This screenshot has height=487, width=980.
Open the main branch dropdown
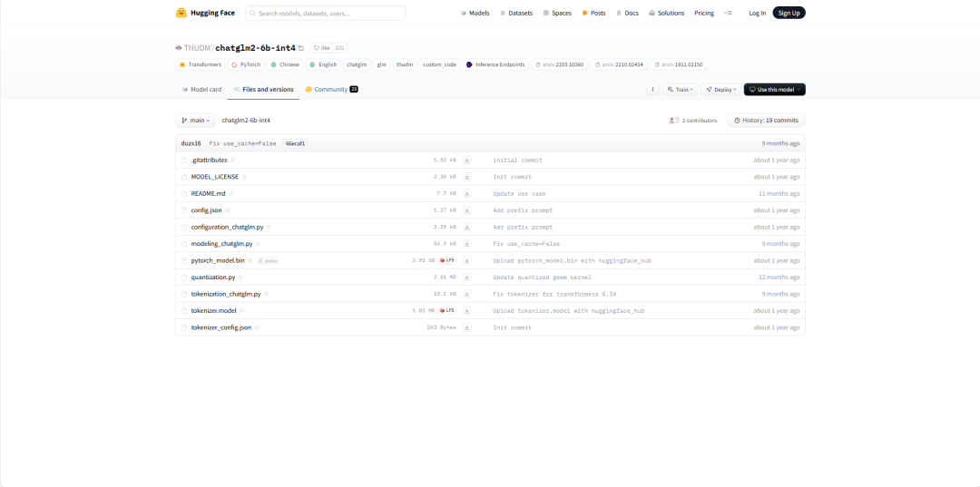point(195,120)
